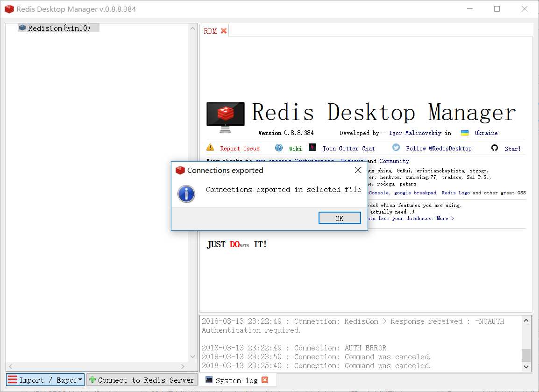
Task: Close the System log tab
Action: 265,380
